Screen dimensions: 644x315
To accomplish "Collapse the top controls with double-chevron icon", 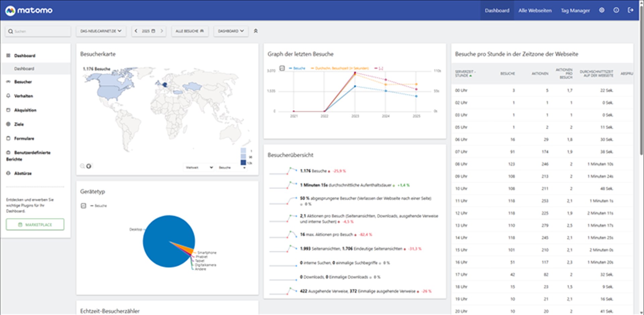I will click(256, 31).
